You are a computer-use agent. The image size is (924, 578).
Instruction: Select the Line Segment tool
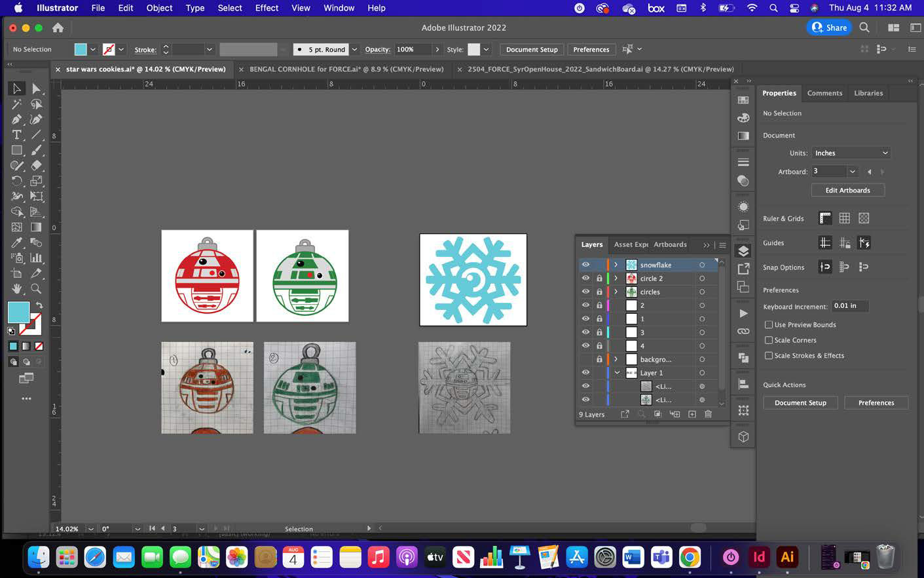pos(37,135)
